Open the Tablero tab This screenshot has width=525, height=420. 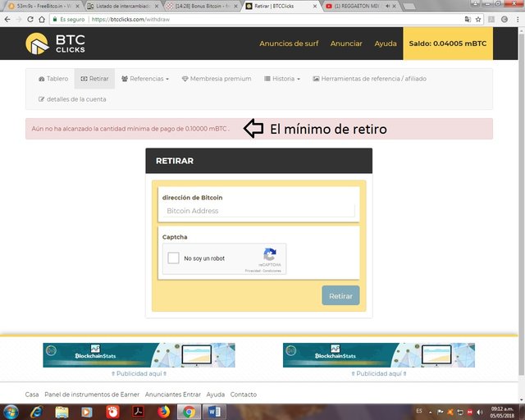click(53, 79)
